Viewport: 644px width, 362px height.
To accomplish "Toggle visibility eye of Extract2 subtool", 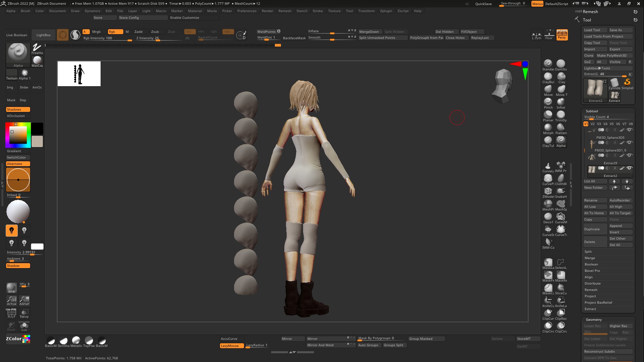I will click(x=629, y=168).
